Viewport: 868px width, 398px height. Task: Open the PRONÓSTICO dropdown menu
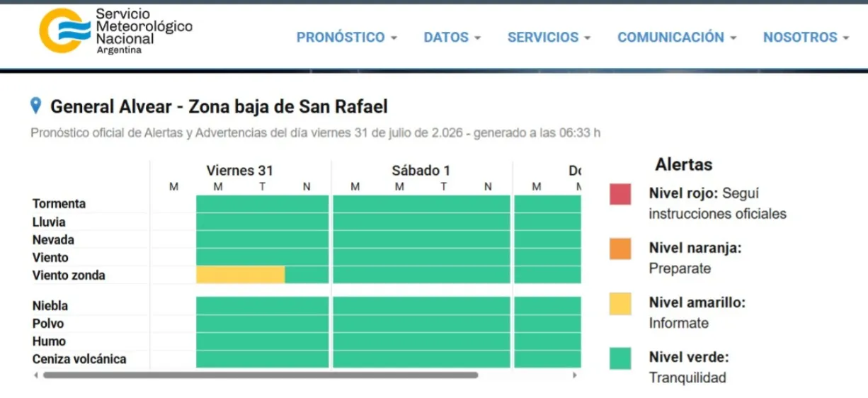pyautogui.click(x=346, y=38)
